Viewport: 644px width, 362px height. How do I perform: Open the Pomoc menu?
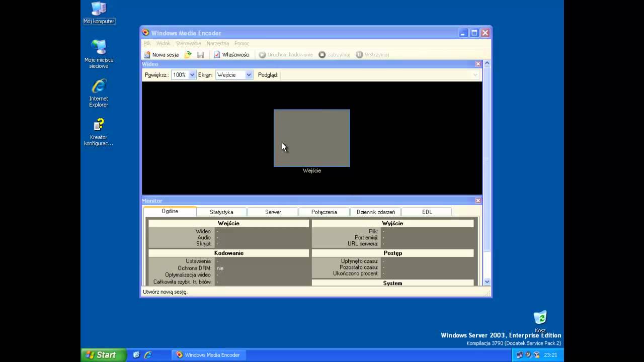click(242, 44)
